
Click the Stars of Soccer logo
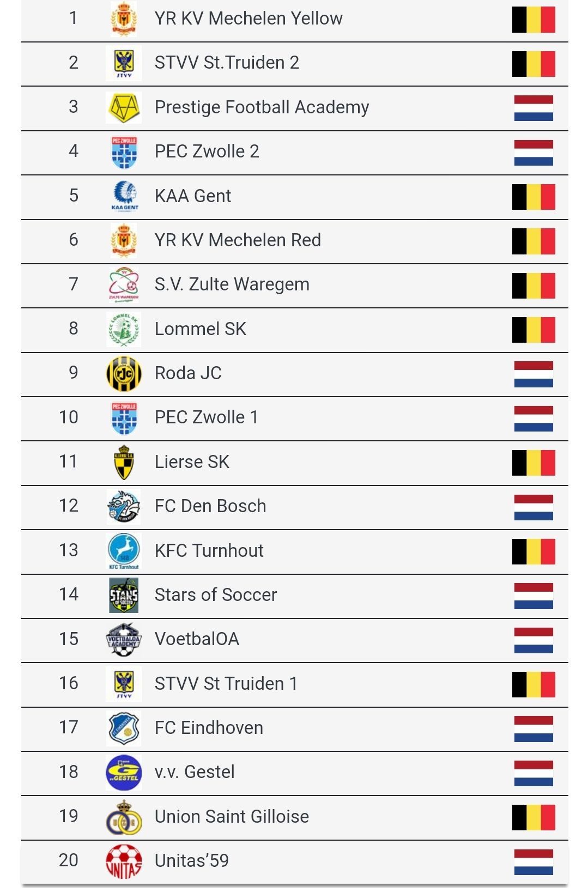click(x=124, y=595)
